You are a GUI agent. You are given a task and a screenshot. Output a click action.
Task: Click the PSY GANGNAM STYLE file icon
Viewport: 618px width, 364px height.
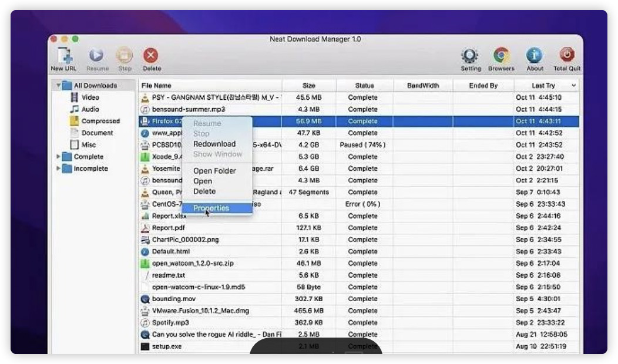click(145, 97)
